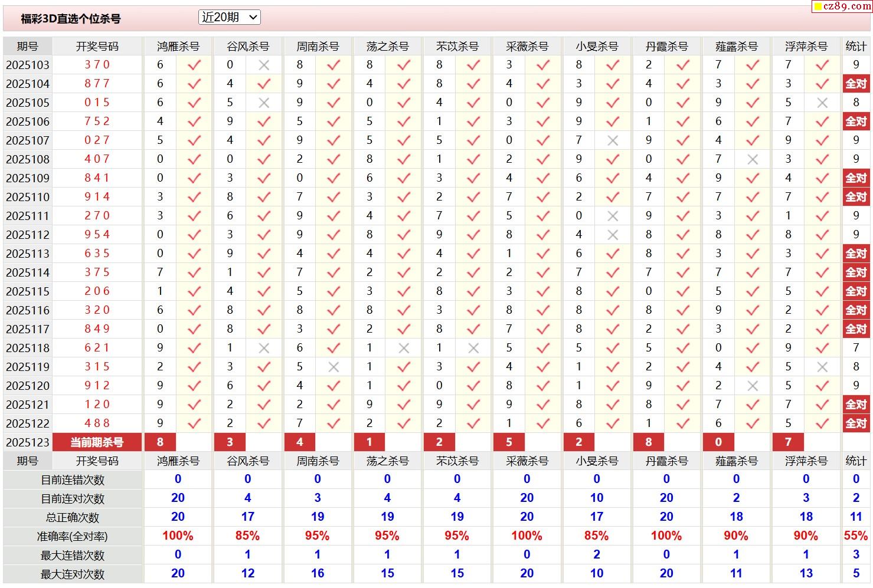
Task: Click the X mark for 周南杀号 in row 2025119
Action: 333,367
